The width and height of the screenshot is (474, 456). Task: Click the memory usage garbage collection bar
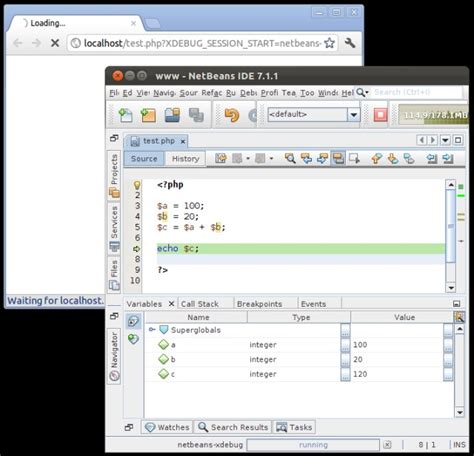pos(433,115)
